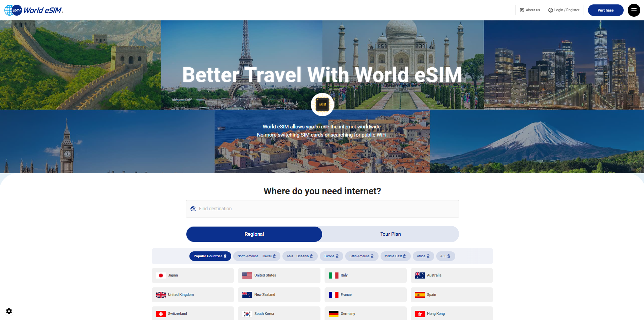Screen dimensions: 644x320
Task: Choose France as destination
Action: (366, 295)
